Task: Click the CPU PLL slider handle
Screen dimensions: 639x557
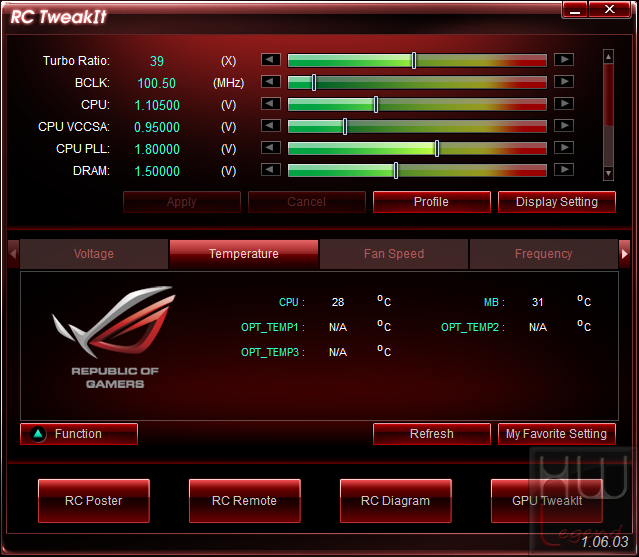Action: [x=437, y=148]
